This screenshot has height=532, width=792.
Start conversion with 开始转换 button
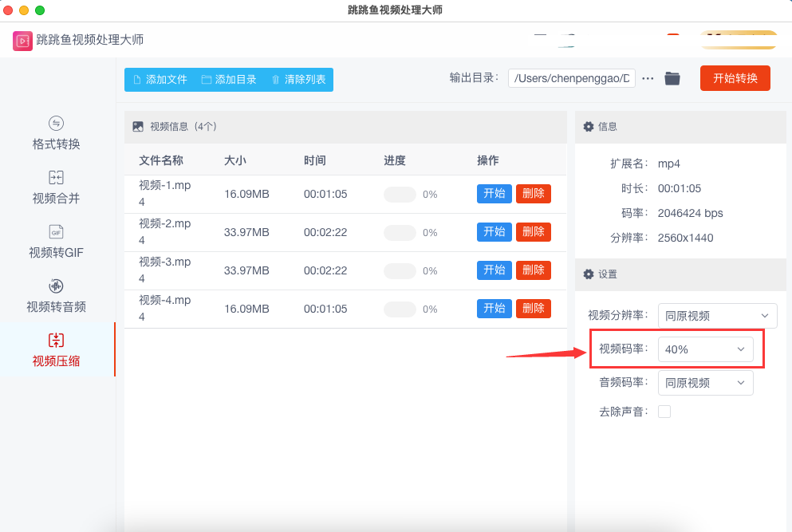(735, 78)
